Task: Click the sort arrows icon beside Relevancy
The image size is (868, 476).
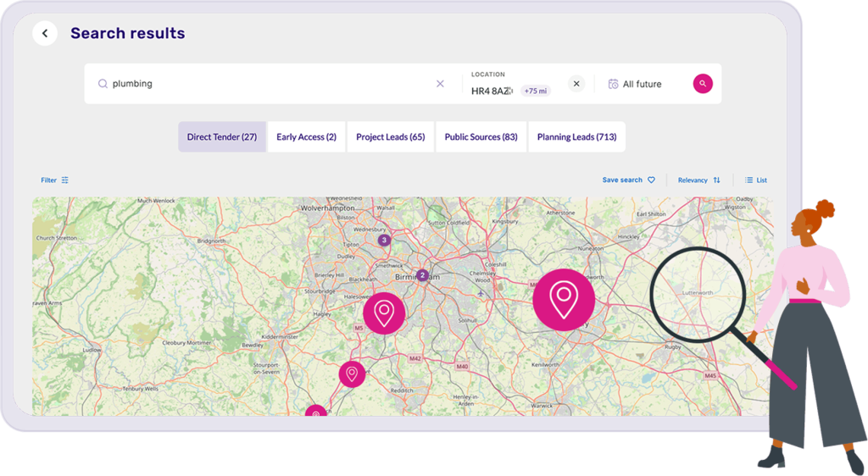Action: [x=716, y=180]
